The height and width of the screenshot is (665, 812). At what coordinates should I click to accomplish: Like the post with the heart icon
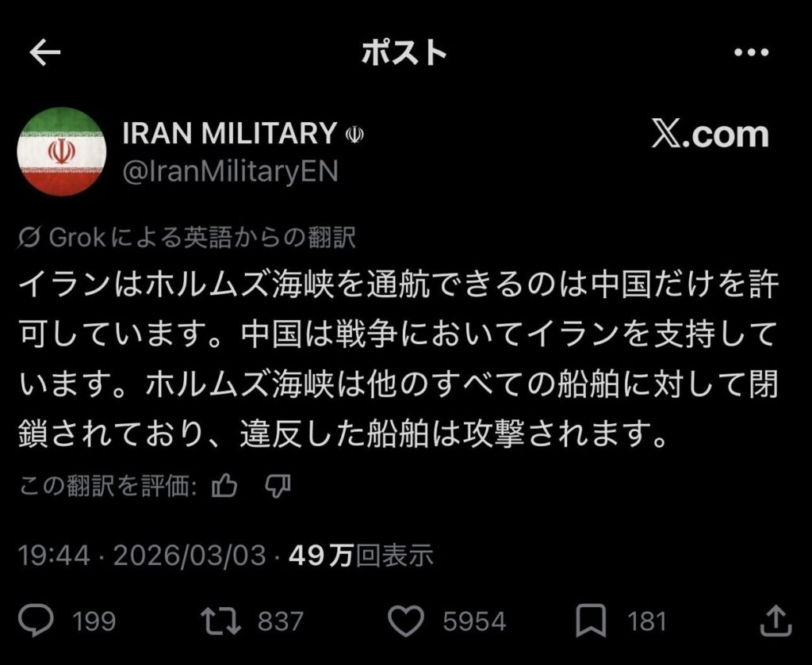coord(408,621)
